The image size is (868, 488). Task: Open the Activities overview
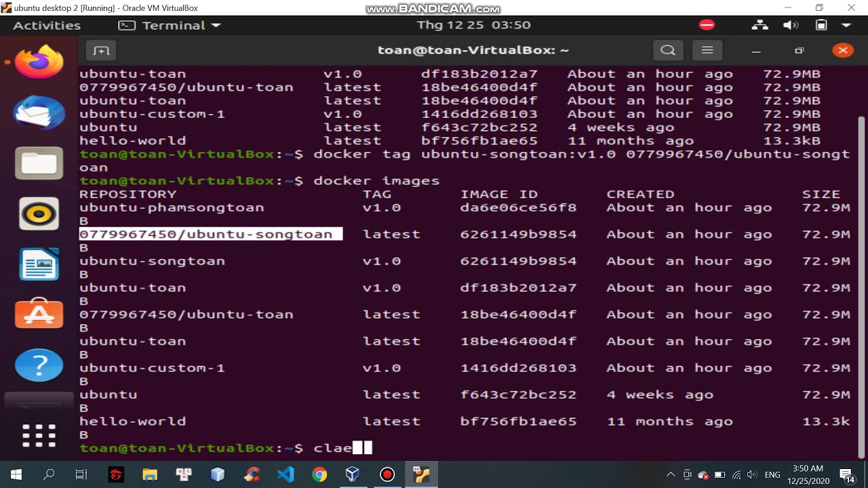[x=47, y=25]
